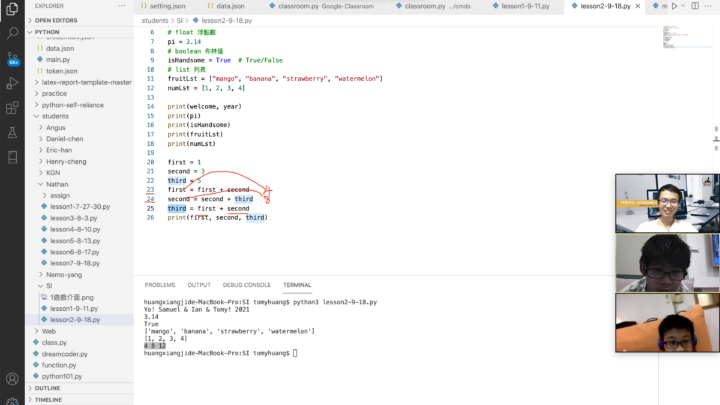
Task: Switch to the PROBLEMS panel tab
Action: point(159,285)
